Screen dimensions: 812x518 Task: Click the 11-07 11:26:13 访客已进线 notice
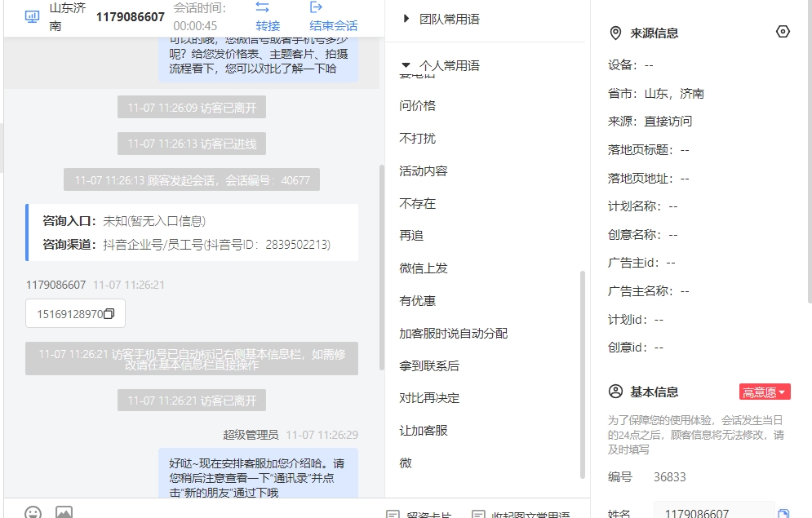coord(192,144)
